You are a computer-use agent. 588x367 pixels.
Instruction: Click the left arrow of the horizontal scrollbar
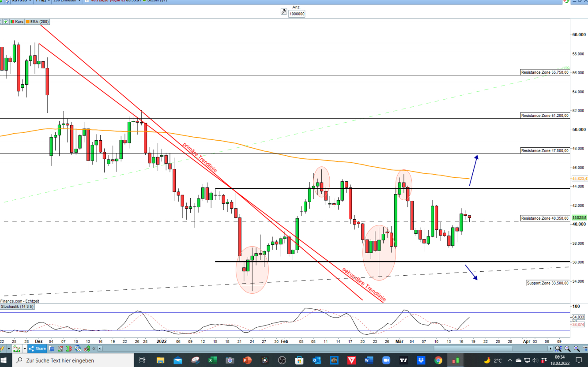click(x=100, y=348)
